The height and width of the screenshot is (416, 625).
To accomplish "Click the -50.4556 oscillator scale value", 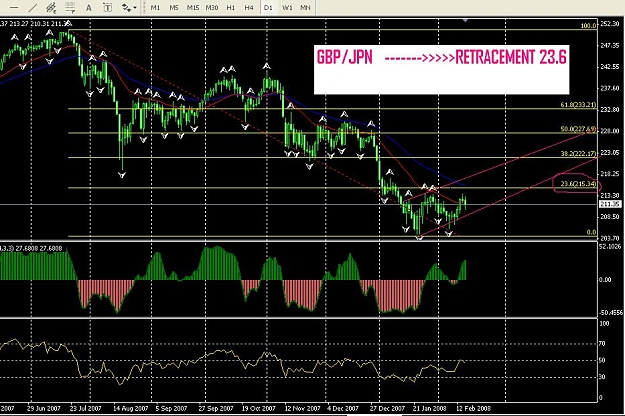I will coord(610,313).
